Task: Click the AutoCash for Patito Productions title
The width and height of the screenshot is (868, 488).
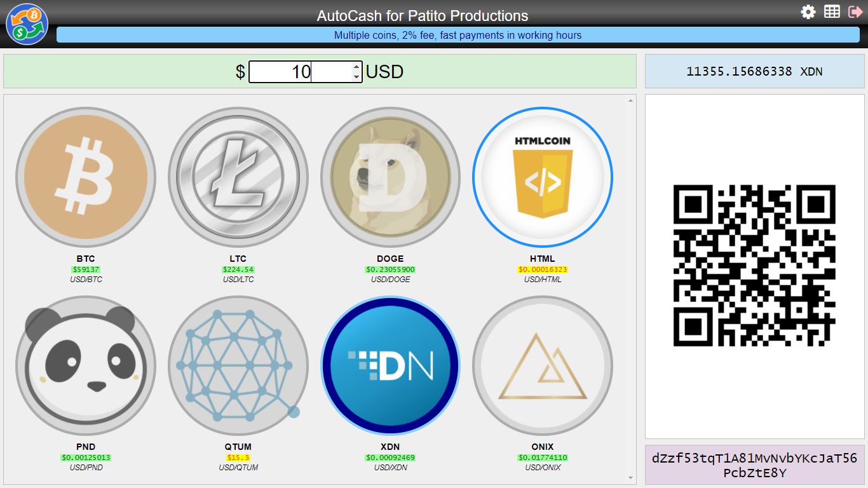Action: [x=423, y=16]
